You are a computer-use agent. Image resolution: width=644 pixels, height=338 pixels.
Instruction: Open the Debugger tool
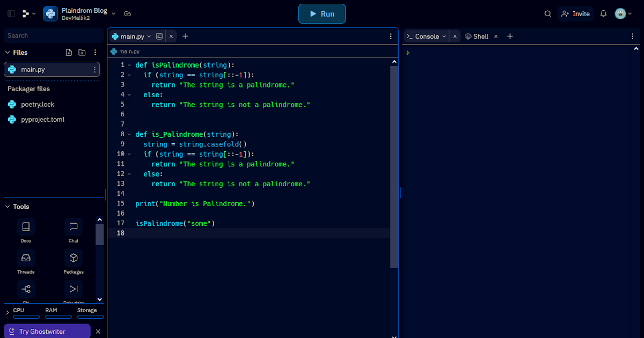click(x=74, y=292)
